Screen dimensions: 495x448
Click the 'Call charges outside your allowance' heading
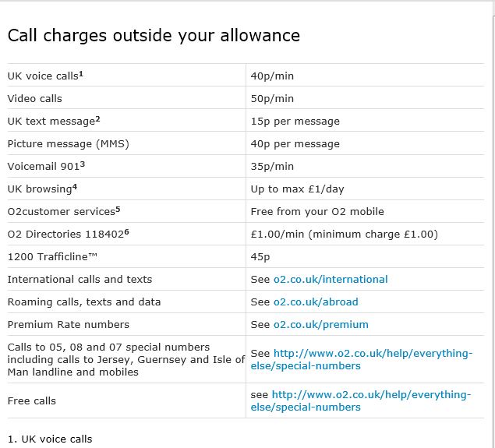154,35
